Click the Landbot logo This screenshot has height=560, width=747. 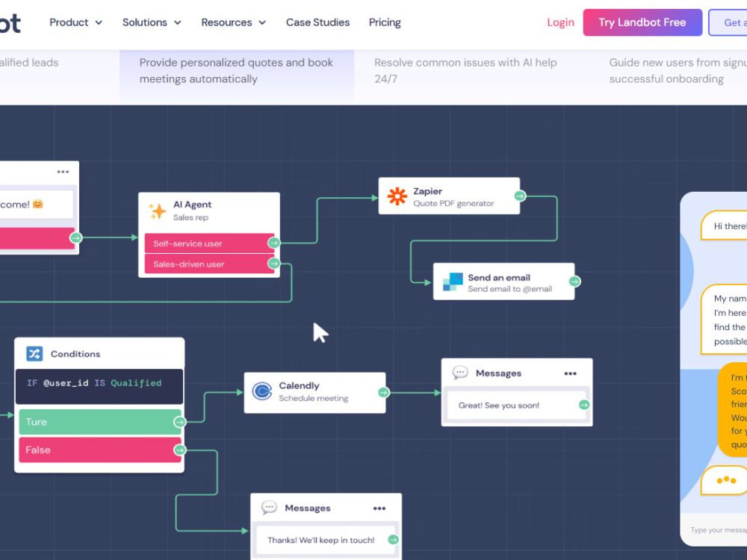[x=10, y=23]
